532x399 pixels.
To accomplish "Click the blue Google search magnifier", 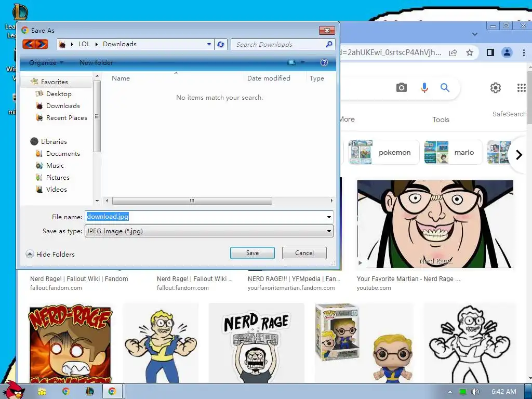I will (x=445, y=88).
